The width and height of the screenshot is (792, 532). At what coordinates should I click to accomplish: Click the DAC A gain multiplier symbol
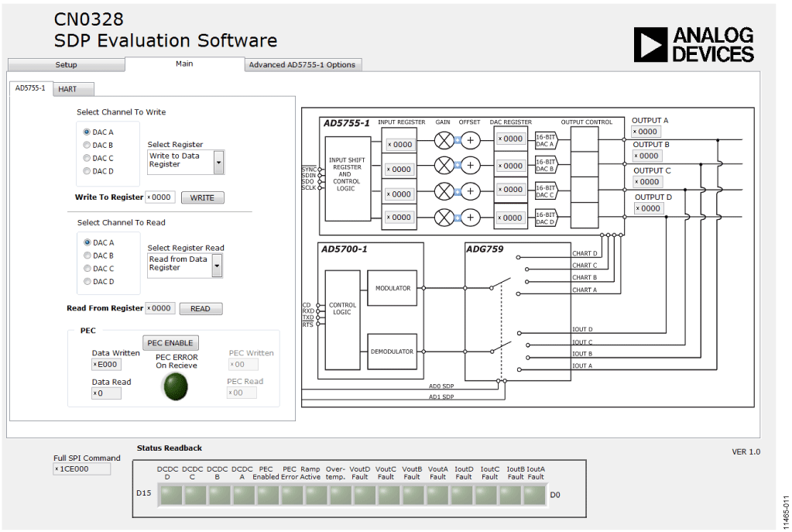[x=444, y=140]
